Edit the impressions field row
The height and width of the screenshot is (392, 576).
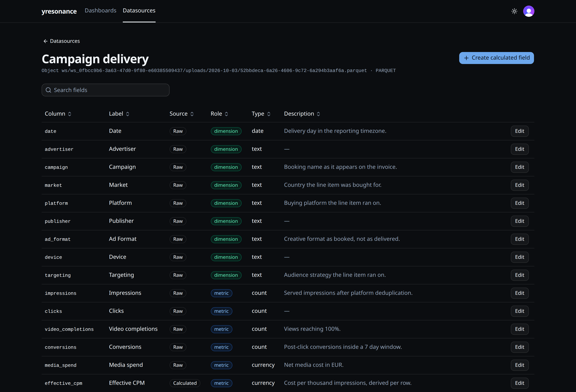[x=519, y=293]
